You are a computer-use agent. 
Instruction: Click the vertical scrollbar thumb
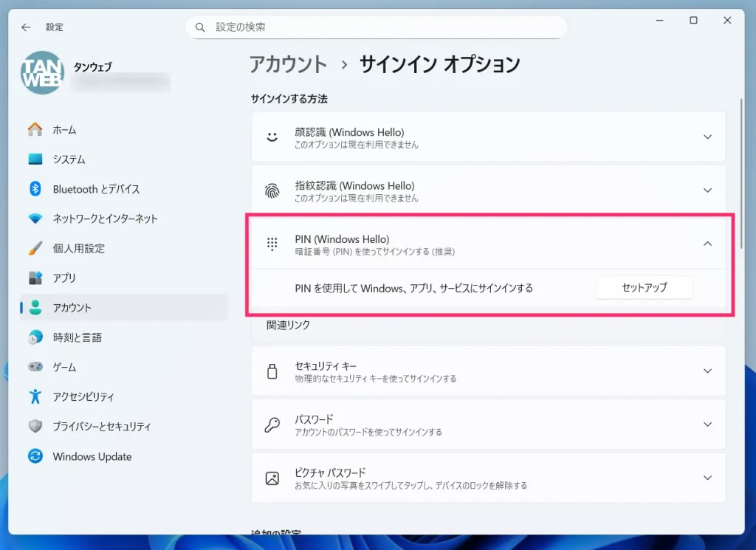pyautogui.click(x=741, y=173)
